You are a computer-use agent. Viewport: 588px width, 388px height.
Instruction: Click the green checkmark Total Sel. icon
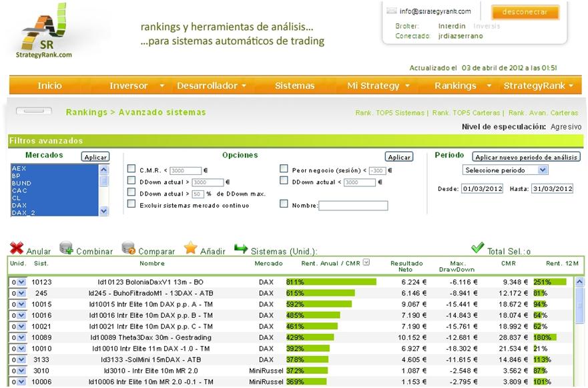(x=477, y=247)
